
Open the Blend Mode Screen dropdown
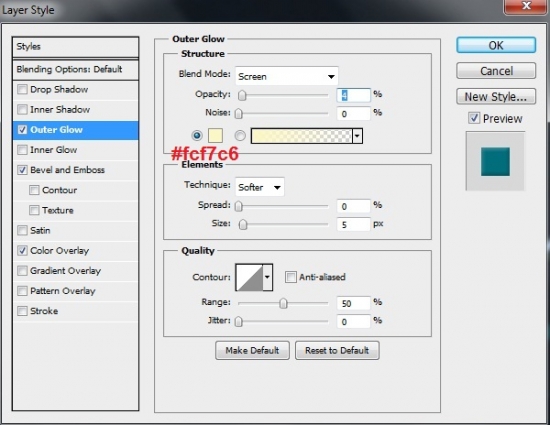(x=287, y=76)
